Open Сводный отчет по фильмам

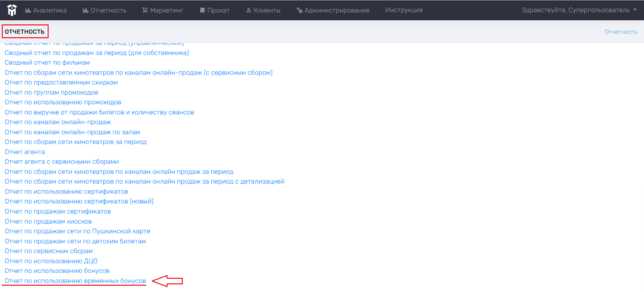click(47, 63)
